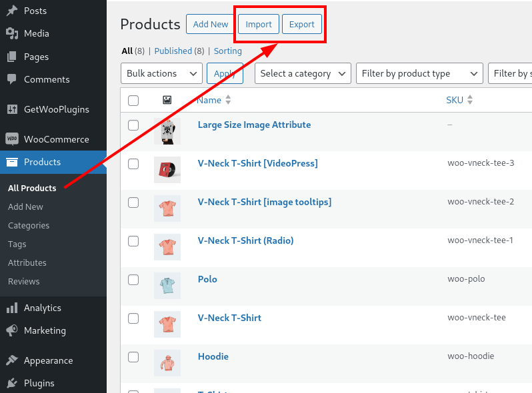Click the Plugins plug icon
The width and height of the screenshot is (532, 393).
[x=12, y=383]
